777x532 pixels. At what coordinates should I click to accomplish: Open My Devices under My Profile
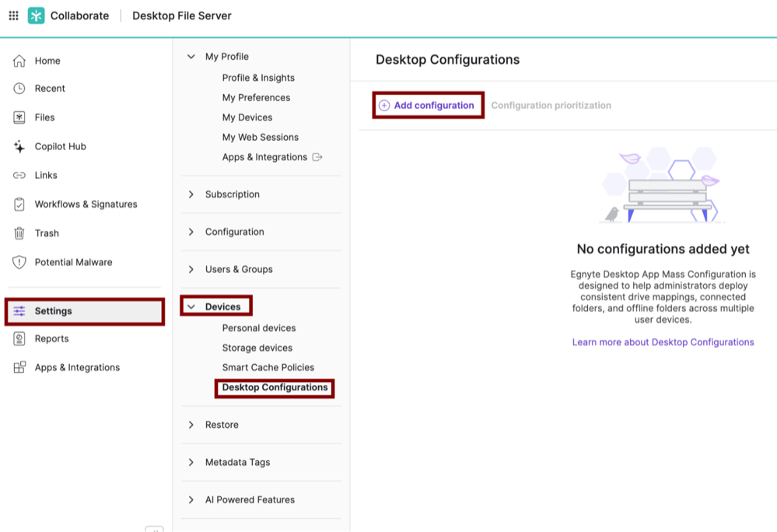point(247,117)
